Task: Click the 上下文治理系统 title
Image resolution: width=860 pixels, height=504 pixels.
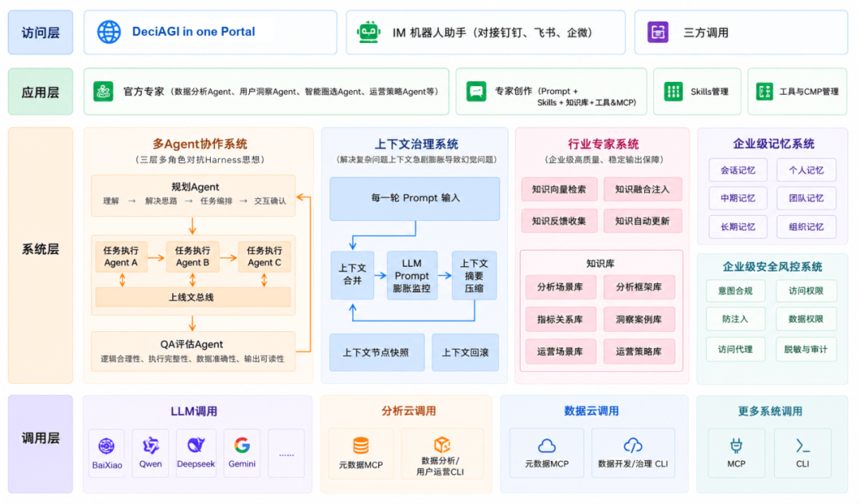Action: (416, 144)
